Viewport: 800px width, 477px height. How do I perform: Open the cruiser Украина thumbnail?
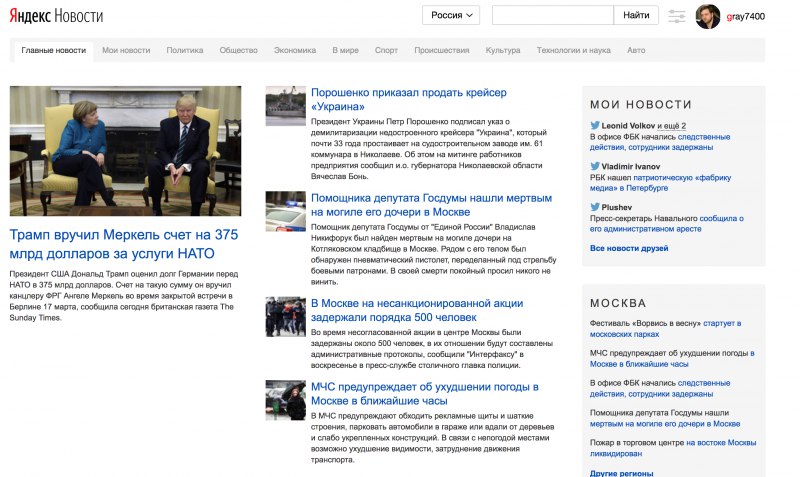pyautogui.click(x=286, y=106)
